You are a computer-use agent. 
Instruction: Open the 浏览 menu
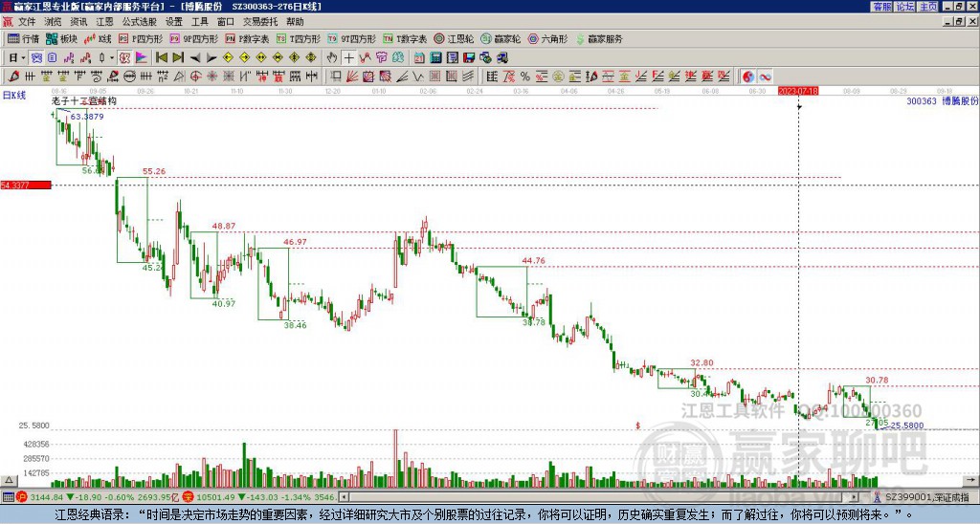54,22
